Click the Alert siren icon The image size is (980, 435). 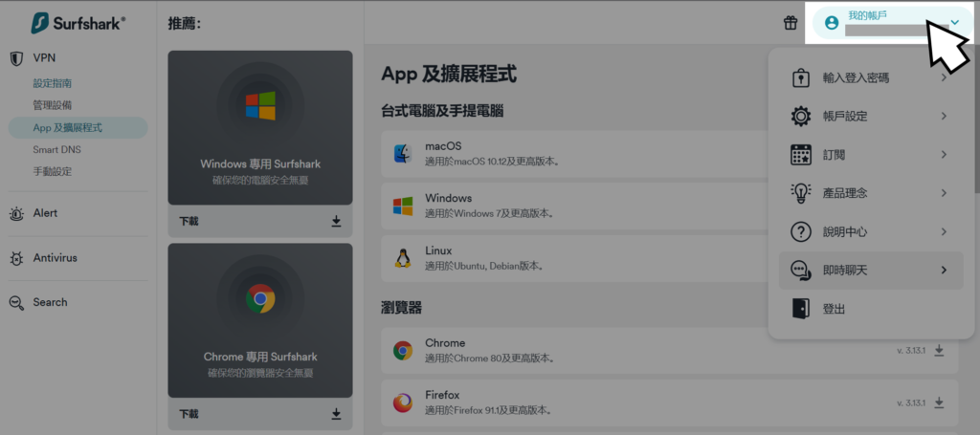(17, 213)
